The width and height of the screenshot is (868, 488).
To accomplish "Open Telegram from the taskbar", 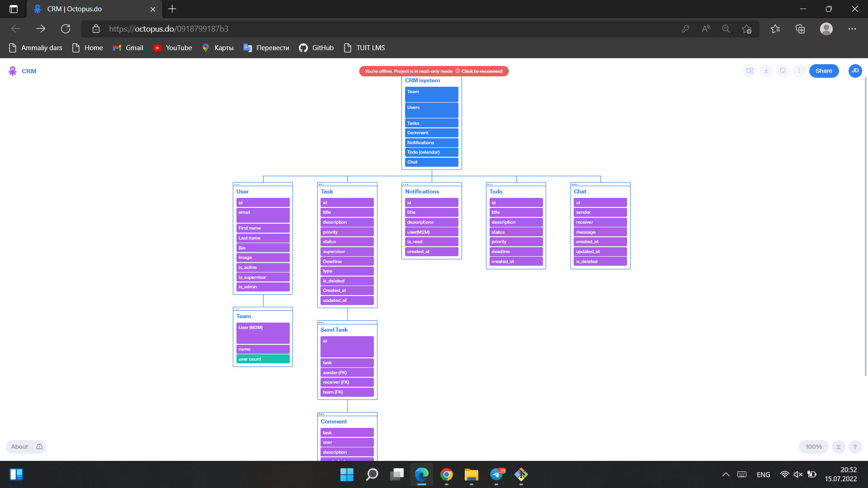I will 496,474.
